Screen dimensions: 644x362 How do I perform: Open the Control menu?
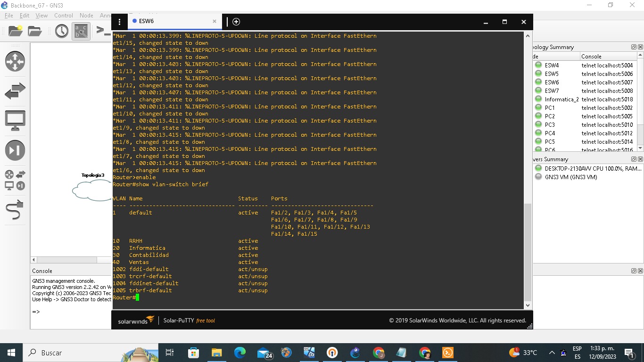click(64, 15)
